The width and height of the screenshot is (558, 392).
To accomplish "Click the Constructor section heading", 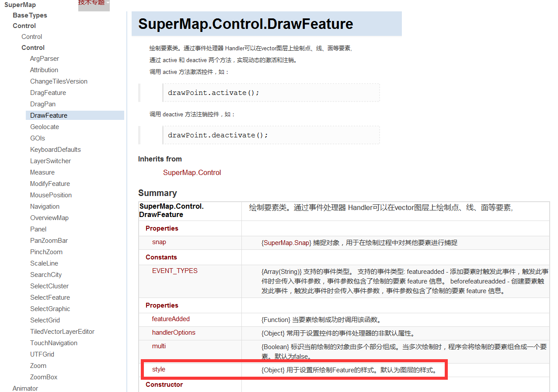I will pos(164,385).
